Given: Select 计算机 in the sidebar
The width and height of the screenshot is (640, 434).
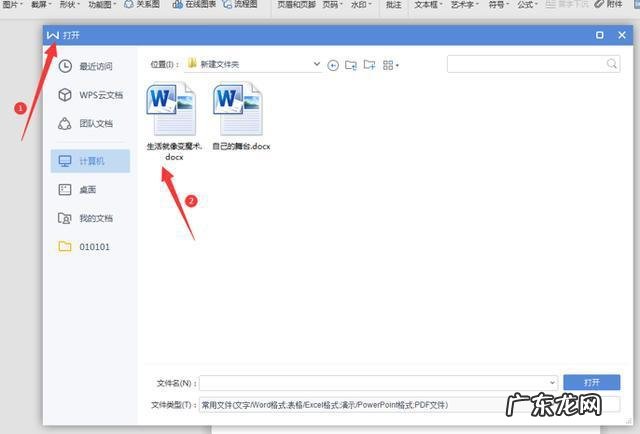Looking at the screenshot, I should point(90,161).
